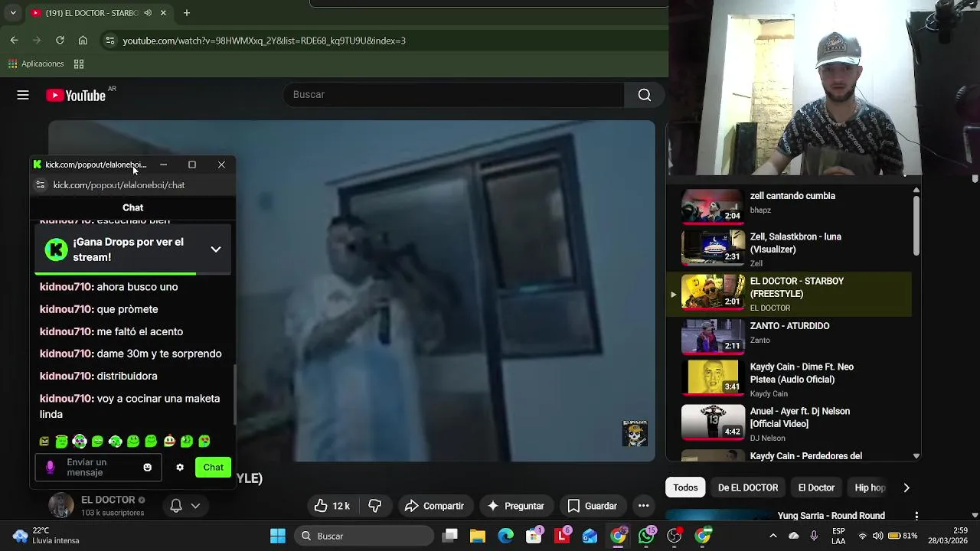Click the Preguntar button

tap(515, 506)
